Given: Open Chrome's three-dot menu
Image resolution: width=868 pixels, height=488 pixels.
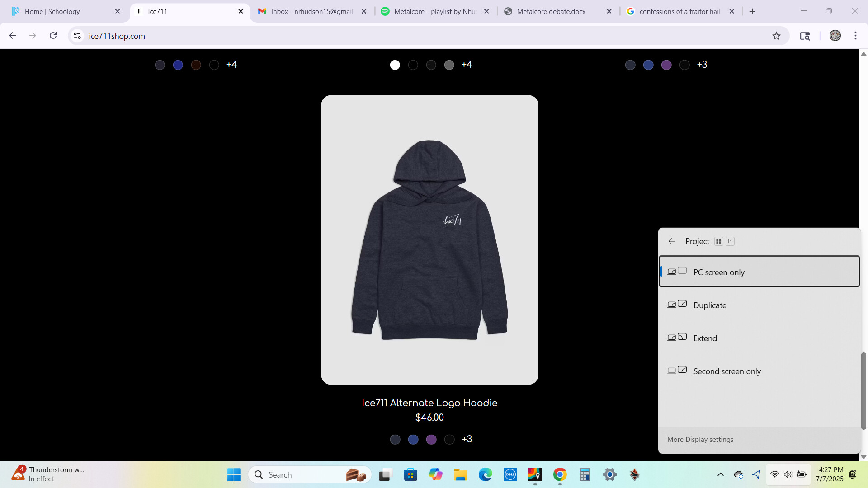Looking at the screenshot, I should [x=855, y=36].
